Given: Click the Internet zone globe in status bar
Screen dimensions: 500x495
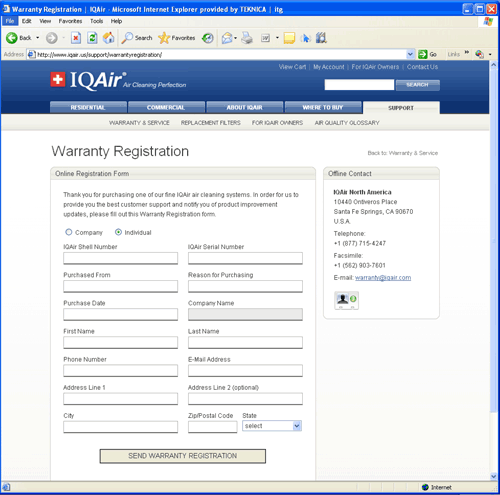Looking at the screenshot, I should click(x=425, y=487).
